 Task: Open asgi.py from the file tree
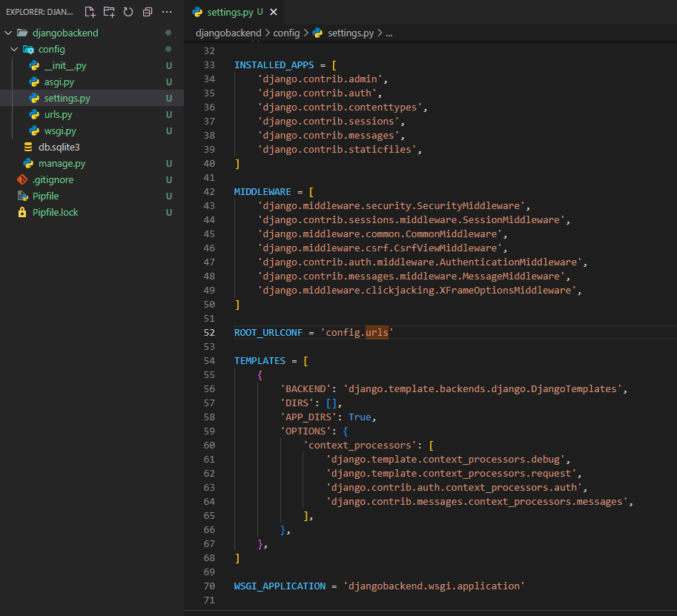(x=59, y=82)
